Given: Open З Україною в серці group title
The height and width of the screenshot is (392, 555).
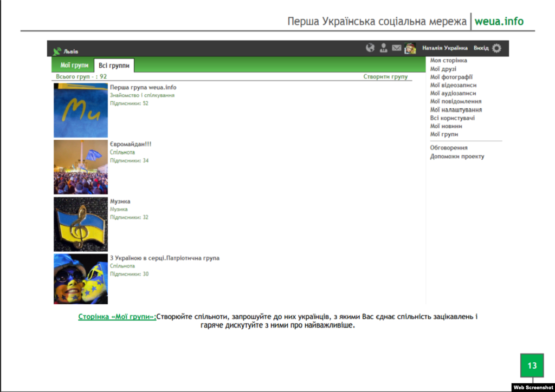Looking at the screenshot, I should (x=165, y=258).
